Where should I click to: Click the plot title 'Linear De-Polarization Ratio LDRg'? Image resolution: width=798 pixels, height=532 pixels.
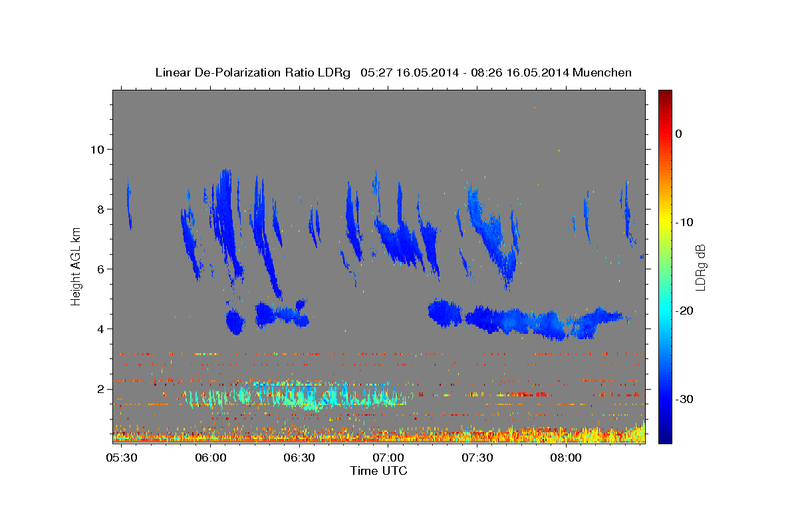[252, 72]
